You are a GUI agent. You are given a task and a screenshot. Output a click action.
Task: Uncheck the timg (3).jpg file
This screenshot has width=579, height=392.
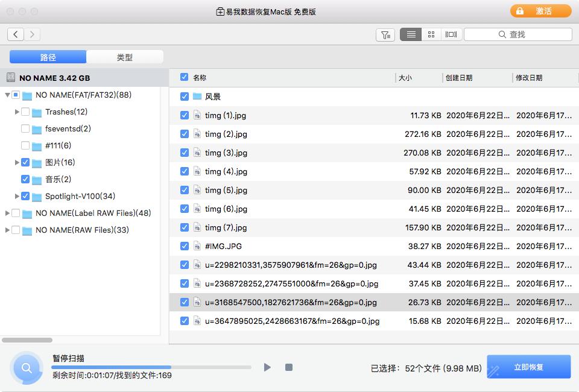tap(185, 153)
